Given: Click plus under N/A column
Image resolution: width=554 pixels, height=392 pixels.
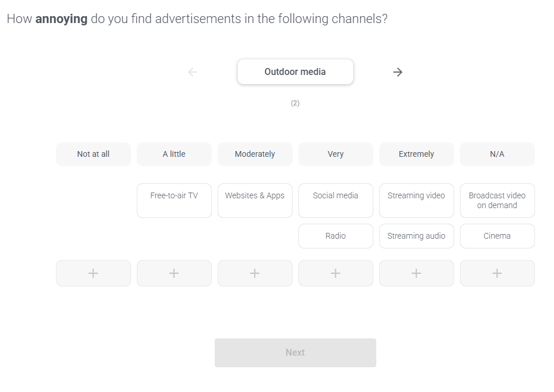Looking at the screenshot, I should pos(497,273).
